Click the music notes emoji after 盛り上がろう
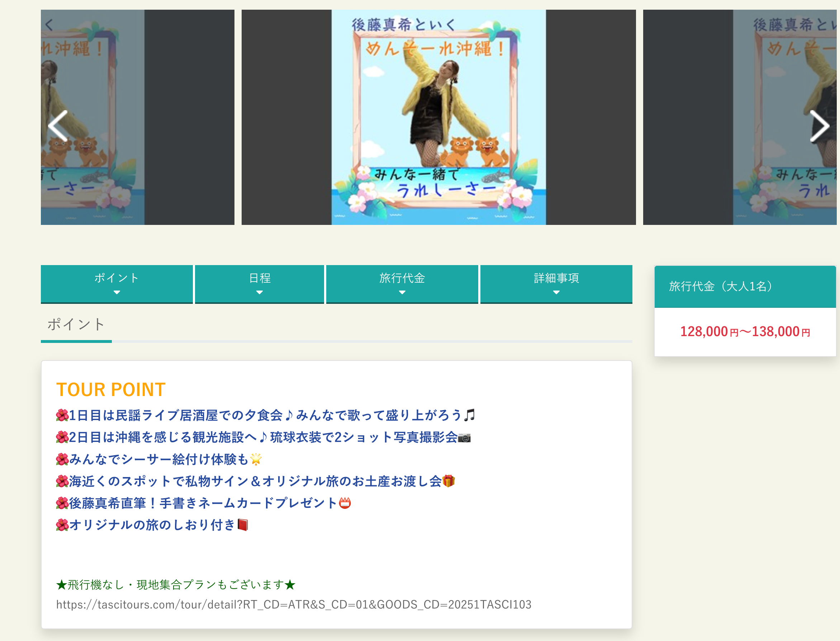The height and width of the screenshot is (641, 840). click(x=469, y=415)
